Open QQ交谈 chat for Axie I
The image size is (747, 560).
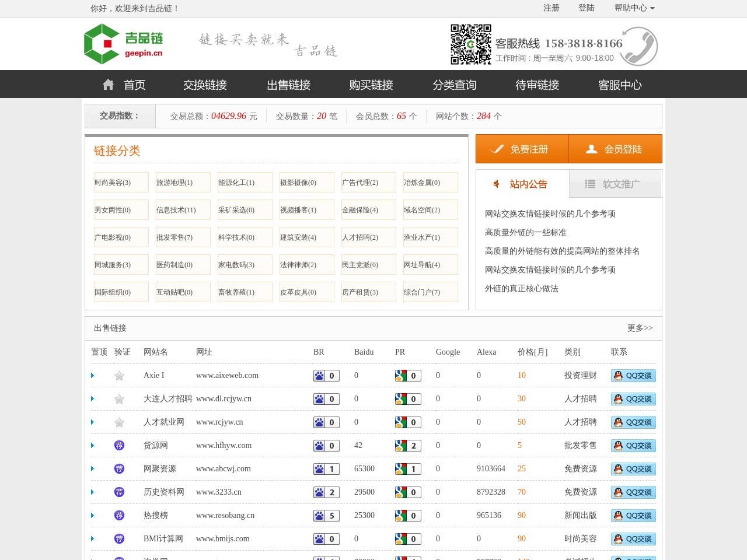(633, 376)
